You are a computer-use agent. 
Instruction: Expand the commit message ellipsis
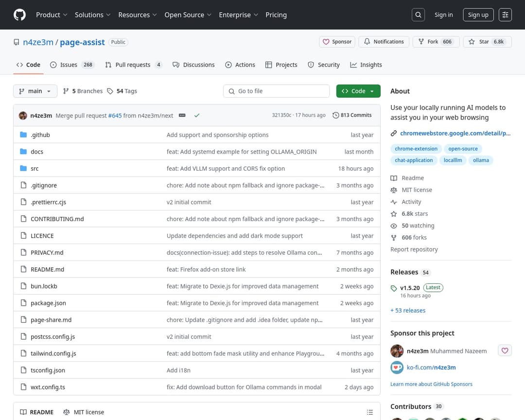coord(182,115)
